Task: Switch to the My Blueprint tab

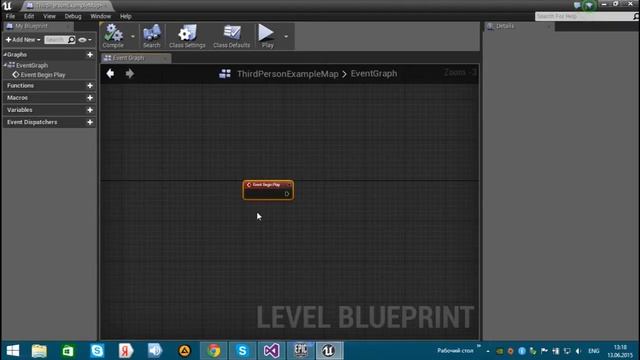Action: (x=38, y=26)
